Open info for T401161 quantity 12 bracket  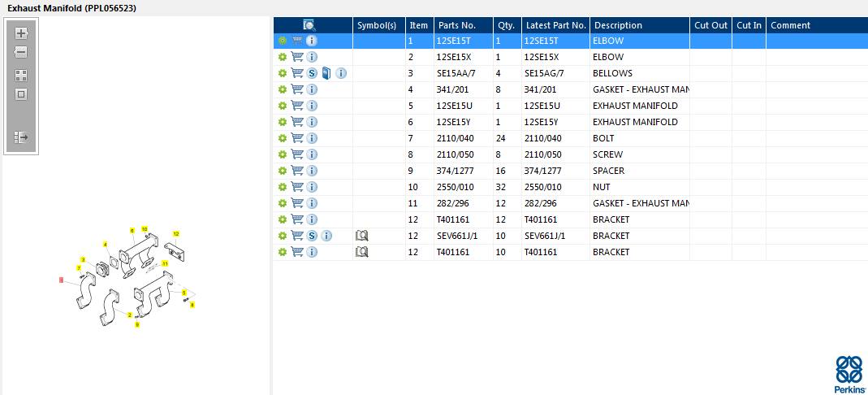pyautogui.click(x=312, y=219)
